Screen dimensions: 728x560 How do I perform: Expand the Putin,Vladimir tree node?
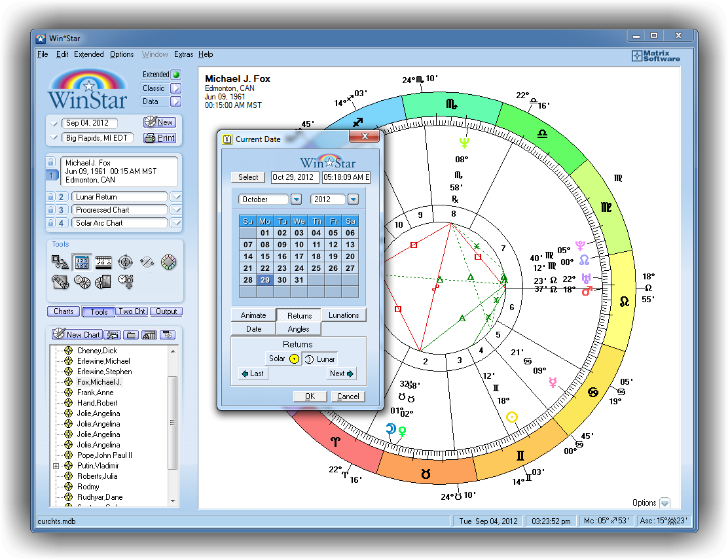tap(56, 466)
